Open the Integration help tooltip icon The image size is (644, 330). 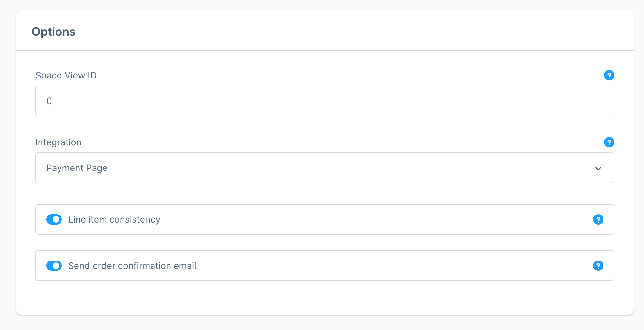point(609,142)
